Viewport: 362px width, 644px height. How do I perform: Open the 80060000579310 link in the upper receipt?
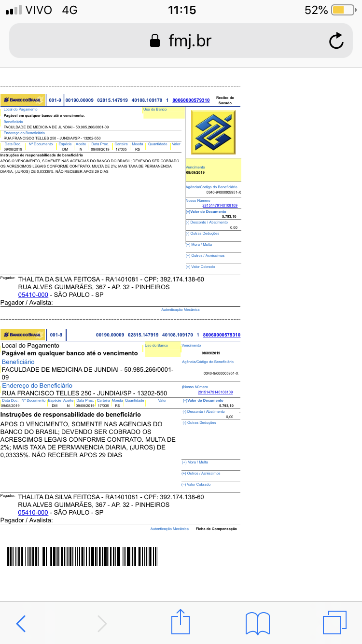(191, 100)
